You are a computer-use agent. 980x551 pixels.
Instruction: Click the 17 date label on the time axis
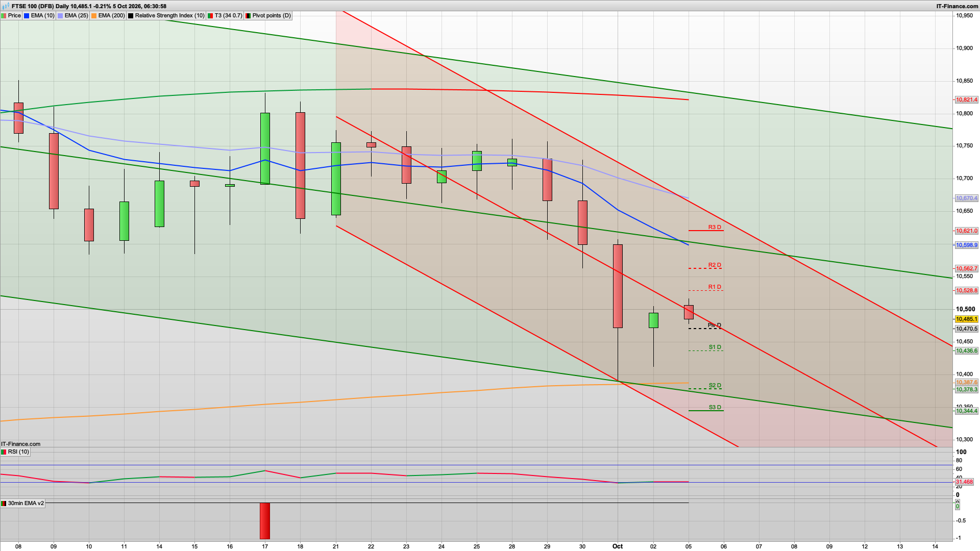tap(265, 546)
